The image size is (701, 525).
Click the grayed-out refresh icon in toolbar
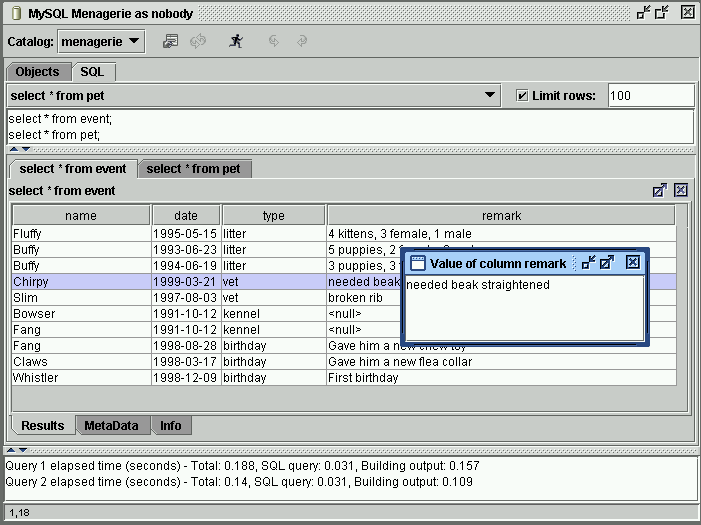point(198,41)
